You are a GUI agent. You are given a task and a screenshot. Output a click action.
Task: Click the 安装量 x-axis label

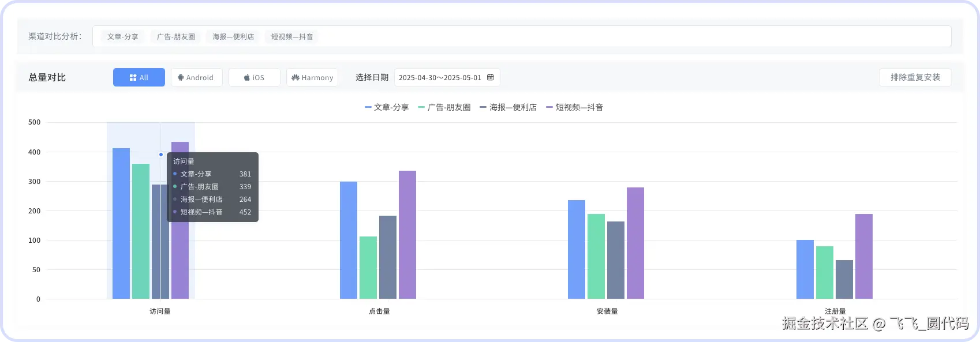coord(607,311)
